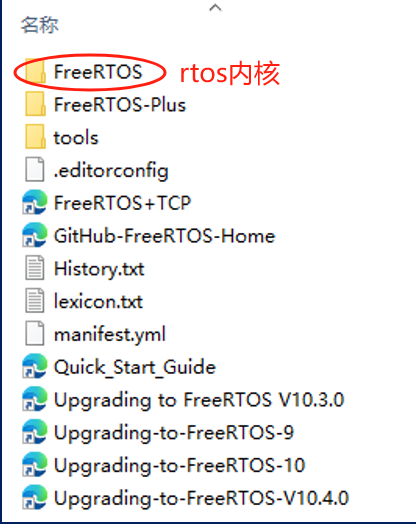Select the Upgrading-to-FreeRTOS-9 shortcut name

[x=174, y=432]
